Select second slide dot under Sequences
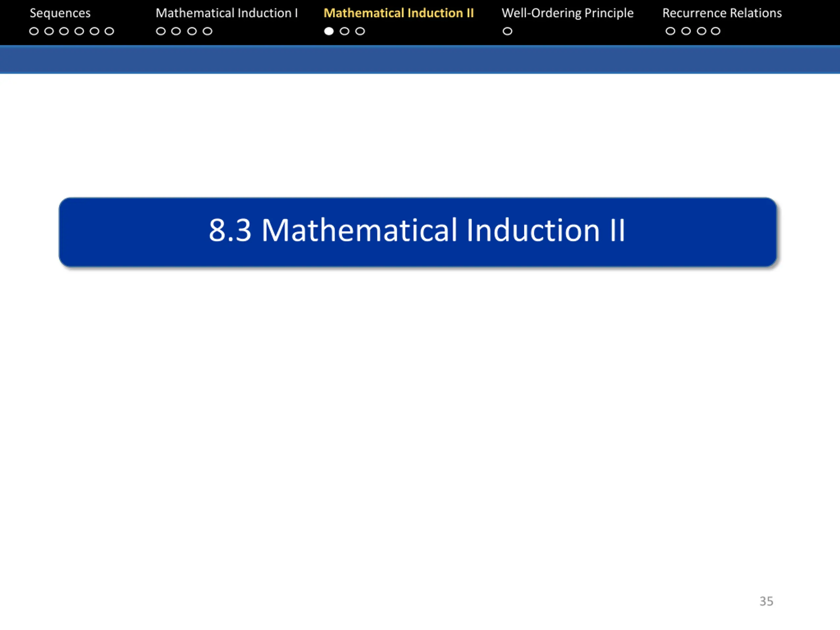Screen dimensions: 840x630 click(x=49, y=31)
